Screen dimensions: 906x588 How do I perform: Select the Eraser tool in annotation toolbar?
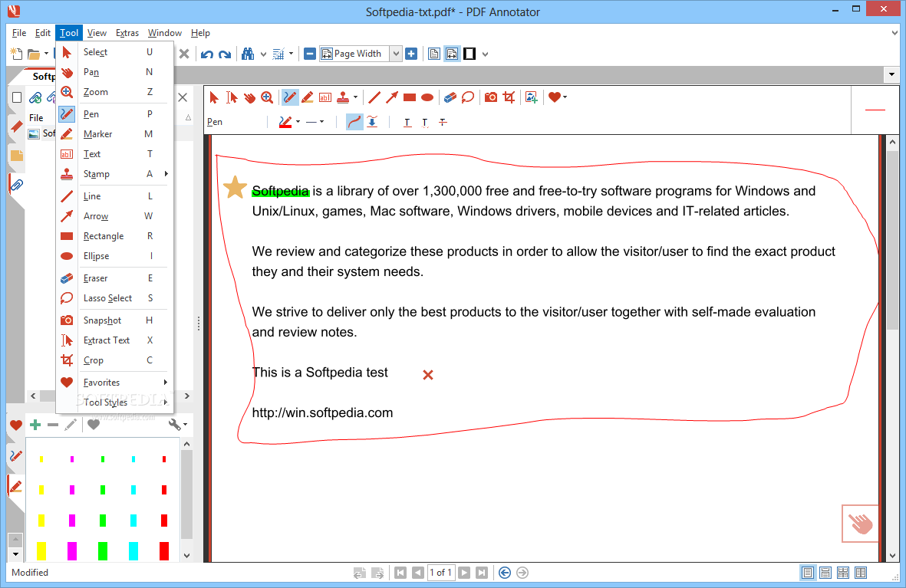pyautogui.click(x=450, y=97)
